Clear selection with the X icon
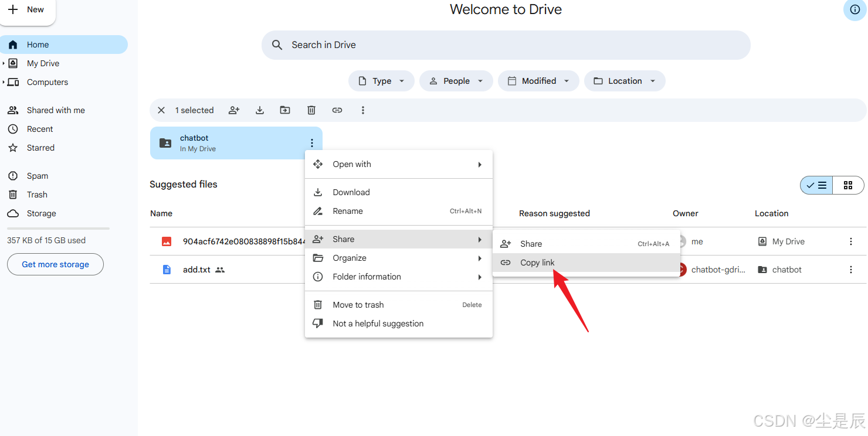The image size is (868, 436). coord(161,110)
